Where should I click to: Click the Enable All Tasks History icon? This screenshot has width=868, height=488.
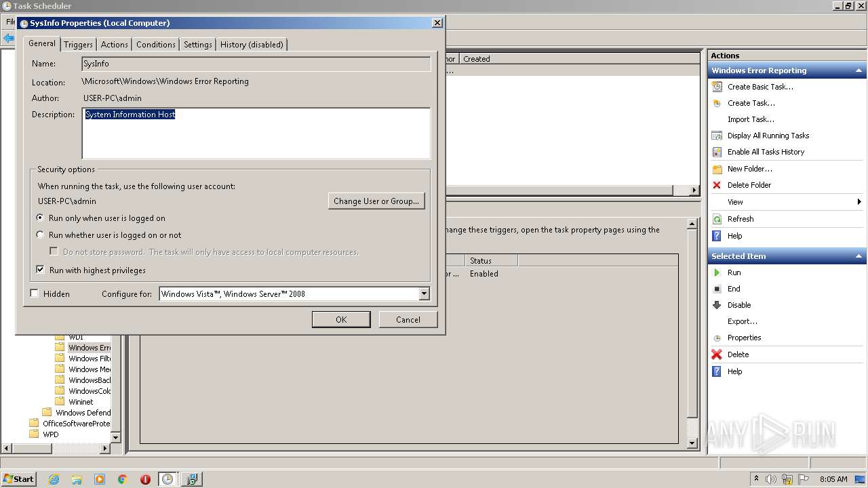tap(717, 152)
